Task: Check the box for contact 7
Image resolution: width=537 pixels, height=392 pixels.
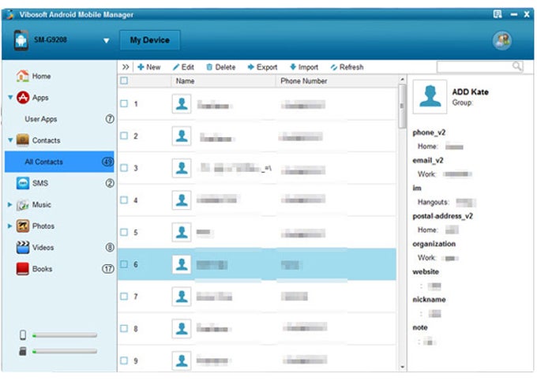Action: pos(124,297)
